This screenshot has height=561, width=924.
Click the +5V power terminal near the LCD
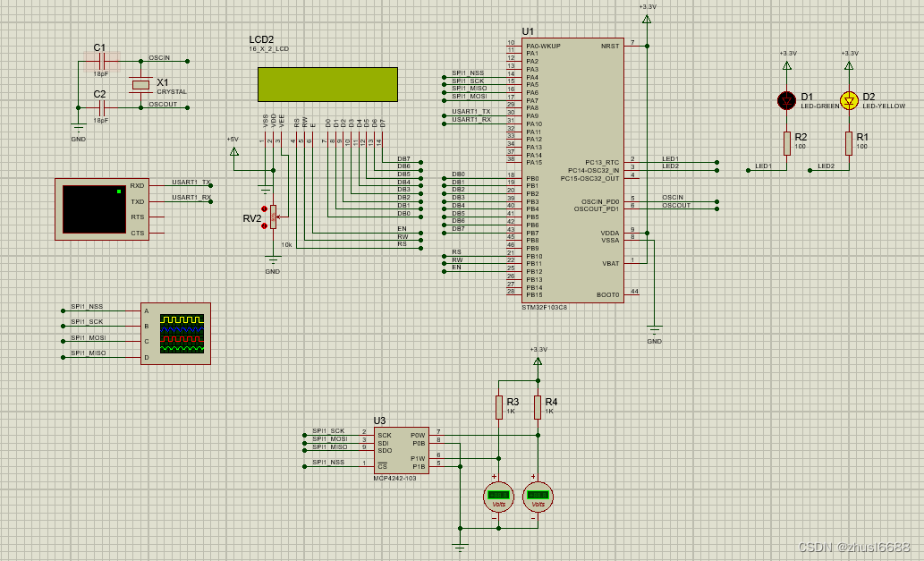coord(234,152)
